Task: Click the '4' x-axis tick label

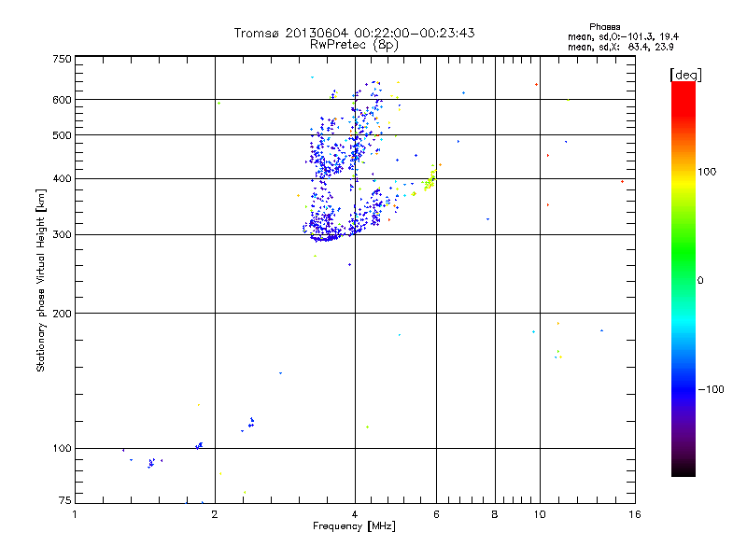Action: point(355,514)
